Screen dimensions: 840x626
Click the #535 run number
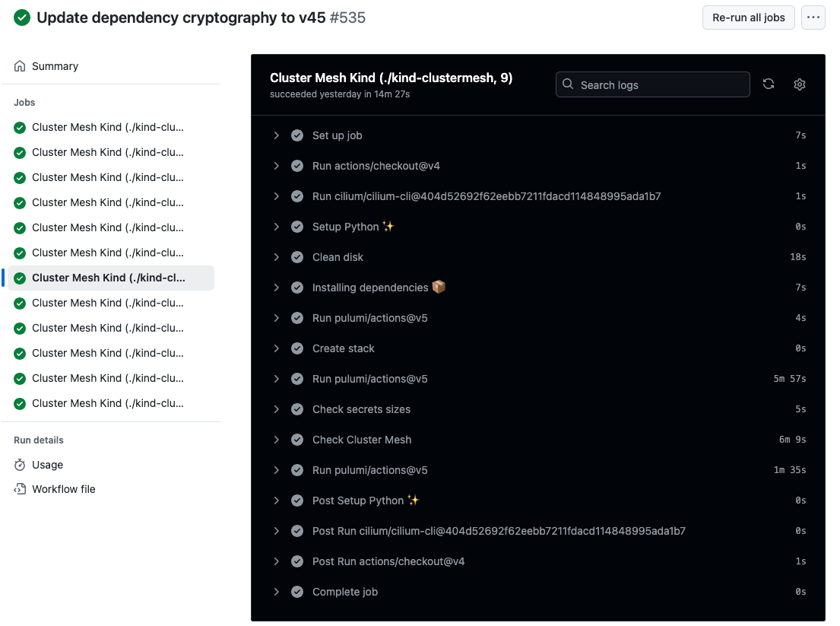tap(347, 17)
